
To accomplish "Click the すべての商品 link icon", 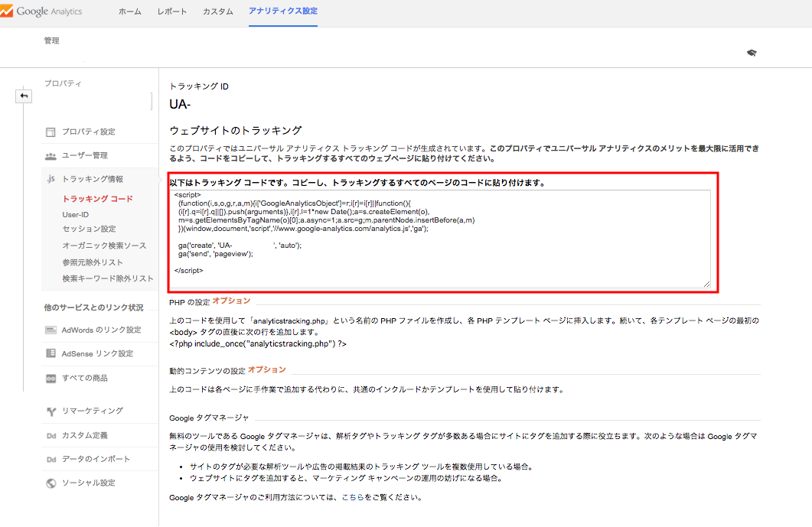I will [51, 379].
